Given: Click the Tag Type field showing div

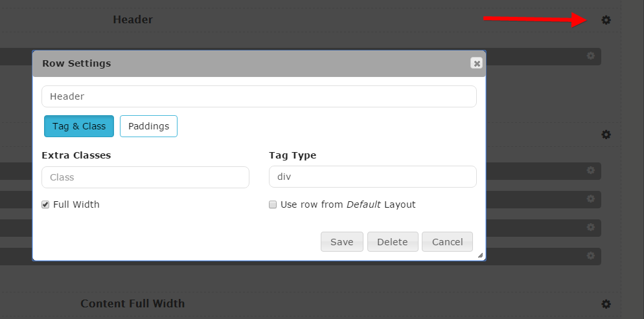Looking at the screenshot, I should pos(373,177).
